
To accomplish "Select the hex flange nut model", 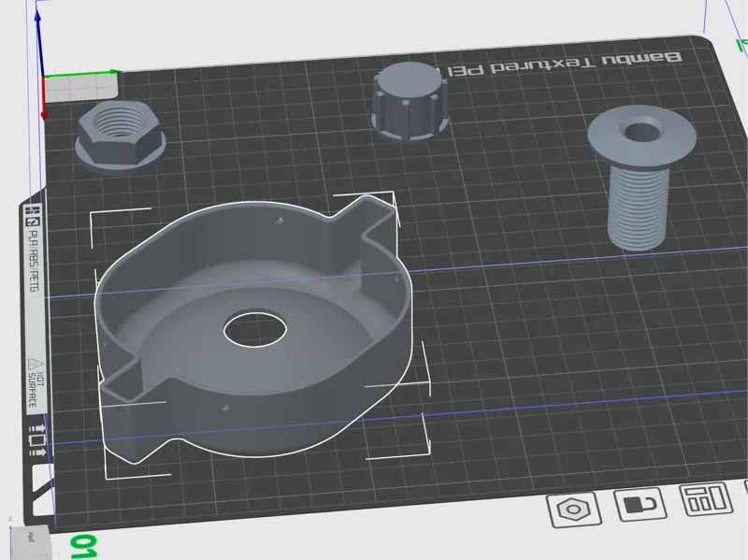I will tap(121, 136).
